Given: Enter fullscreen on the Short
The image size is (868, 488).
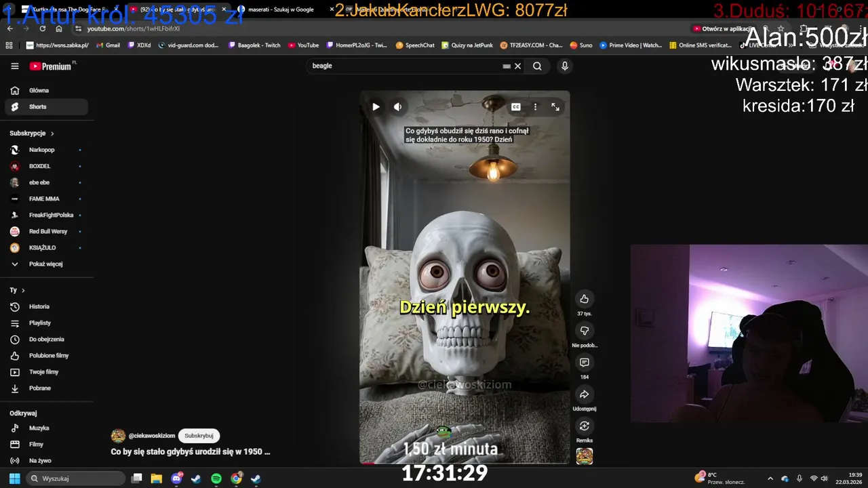Looking at the screenshot, I should [555, 107].
